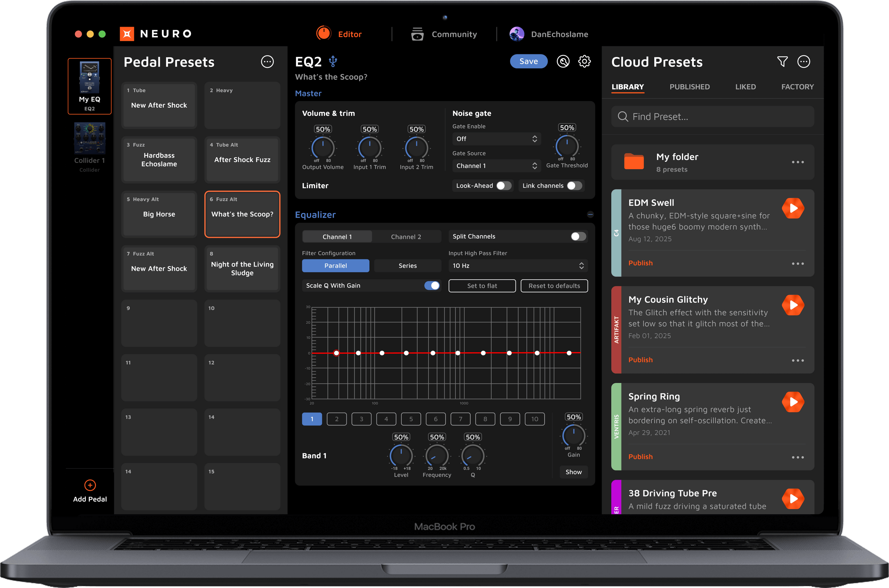The height and width of the screenshot is (588, 889).
Task: Turn on the Look-Ahead limiter toggle
Action: 505,185
